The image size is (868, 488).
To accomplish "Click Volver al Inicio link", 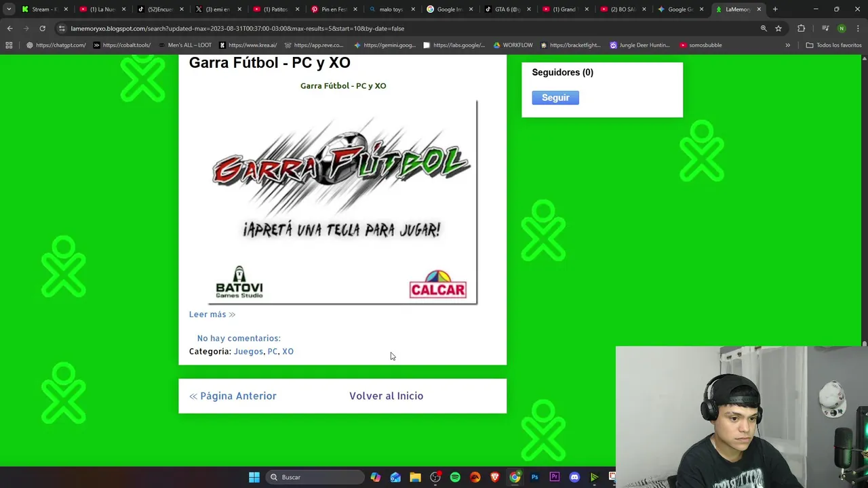I will coord(386,396).
